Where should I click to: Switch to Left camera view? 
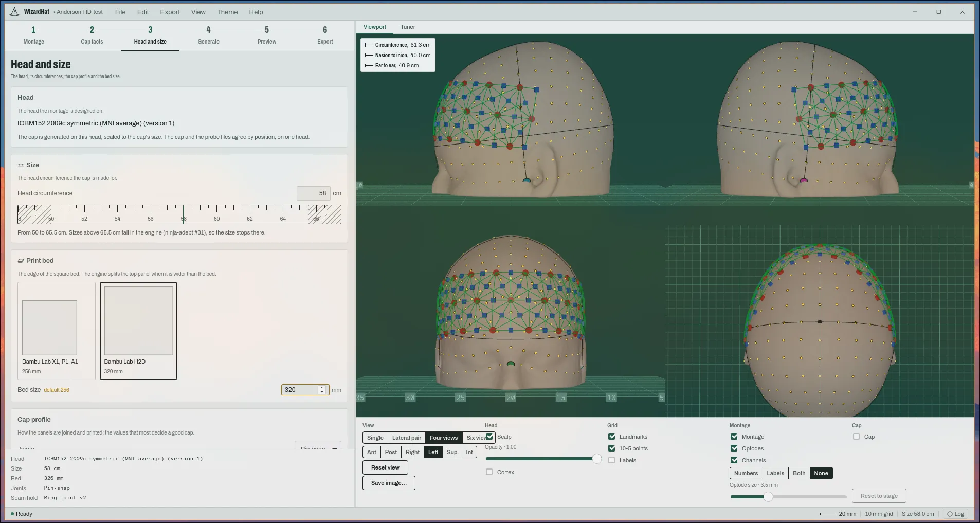click(433, 452)
